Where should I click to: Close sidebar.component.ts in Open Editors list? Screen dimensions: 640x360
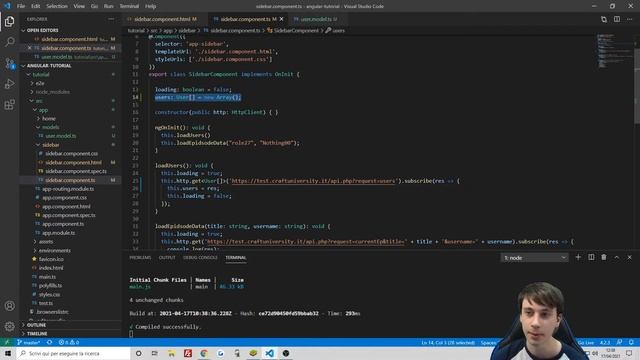(x=29, y=48)
